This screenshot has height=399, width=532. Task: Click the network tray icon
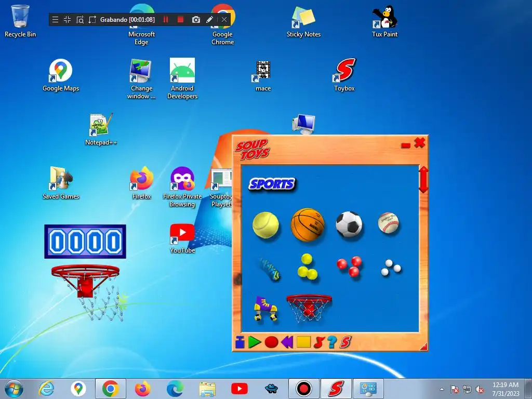pyautogui.click(x=467, y=389)
